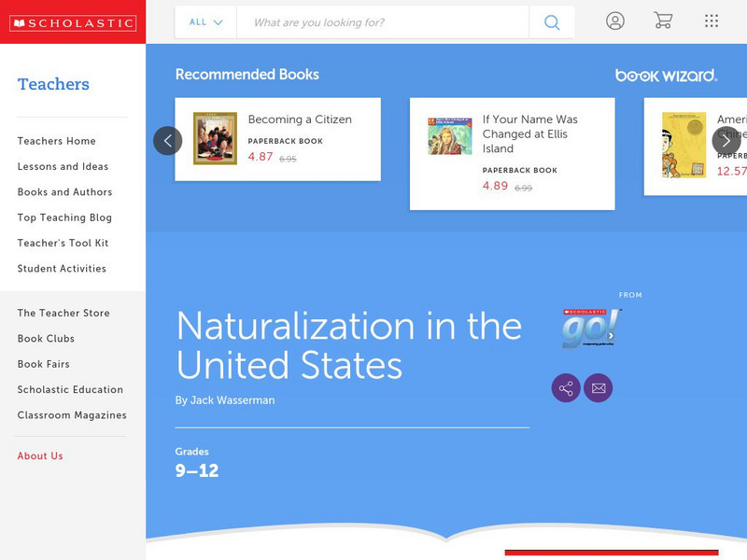Visit the Book Wizard page
The height and width of the screenshot is (560, 747).
coord(666,74)
